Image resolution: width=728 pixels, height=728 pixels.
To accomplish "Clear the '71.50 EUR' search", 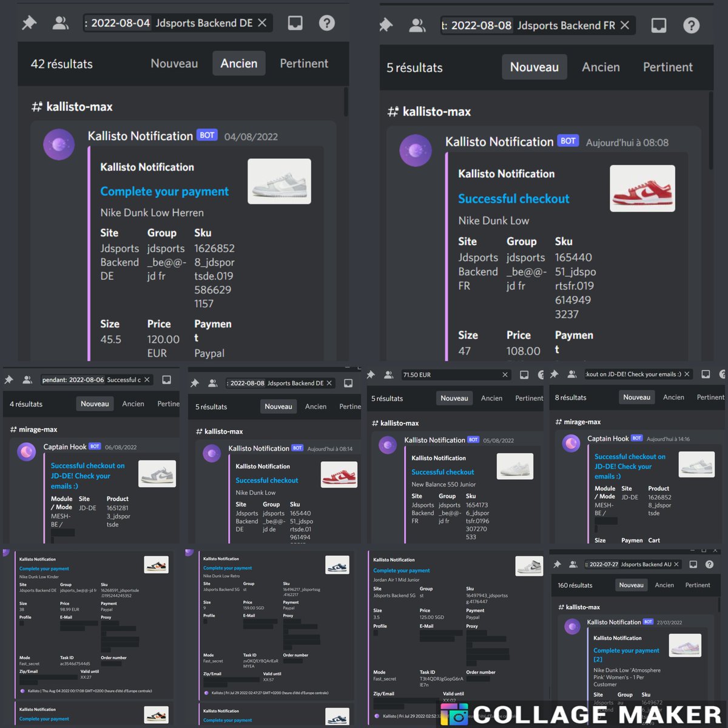I will point(505,375).
